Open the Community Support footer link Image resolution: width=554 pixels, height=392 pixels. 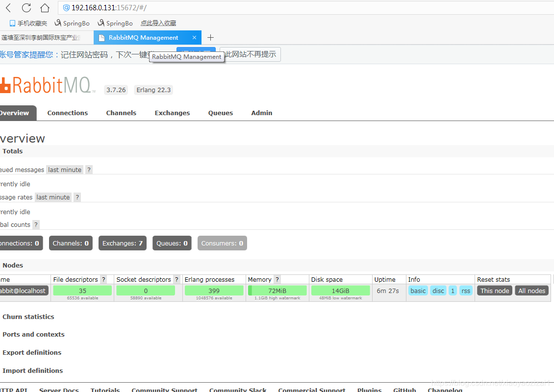coord(165,390)
